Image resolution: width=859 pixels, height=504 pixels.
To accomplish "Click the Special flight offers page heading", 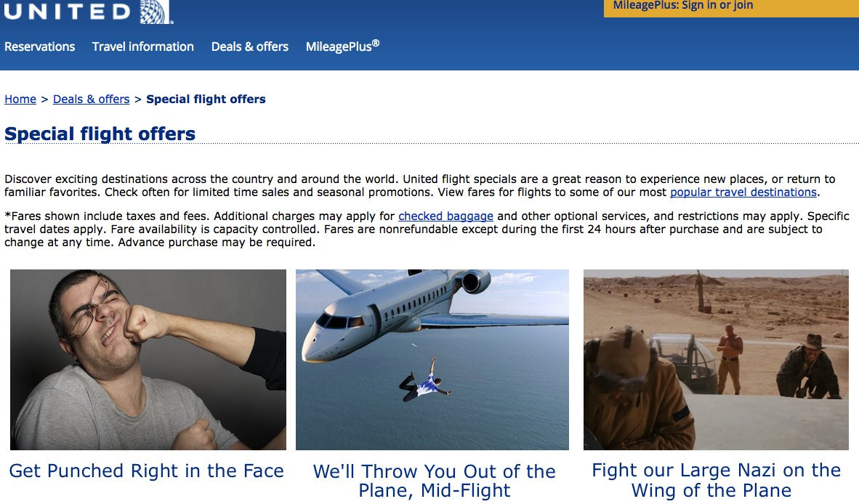I will tap(100, 134).
